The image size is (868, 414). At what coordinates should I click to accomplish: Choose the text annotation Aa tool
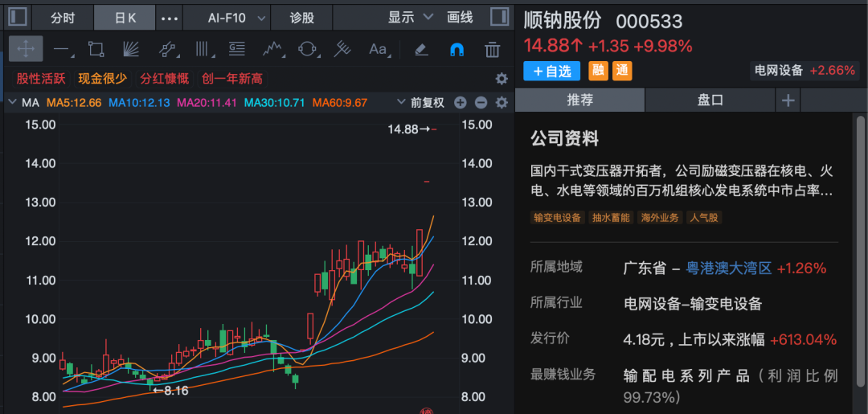[x=378, y=49]
